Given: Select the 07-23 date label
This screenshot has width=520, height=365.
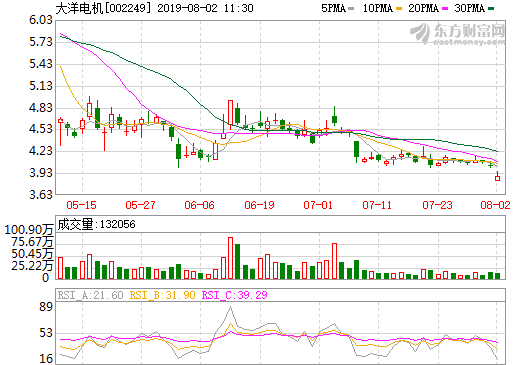Looking at the screenshot, I should [437, 205].
